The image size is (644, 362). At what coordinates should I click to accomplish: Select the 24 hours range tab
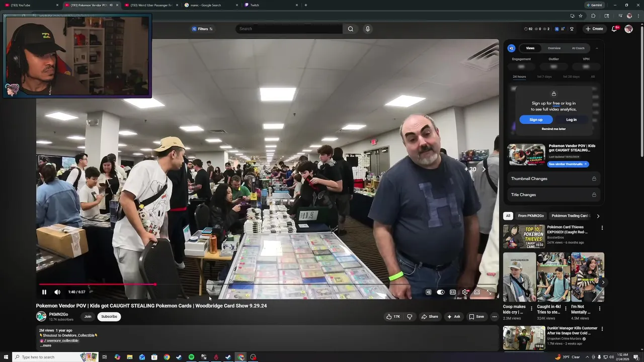[x=519, y=77]
